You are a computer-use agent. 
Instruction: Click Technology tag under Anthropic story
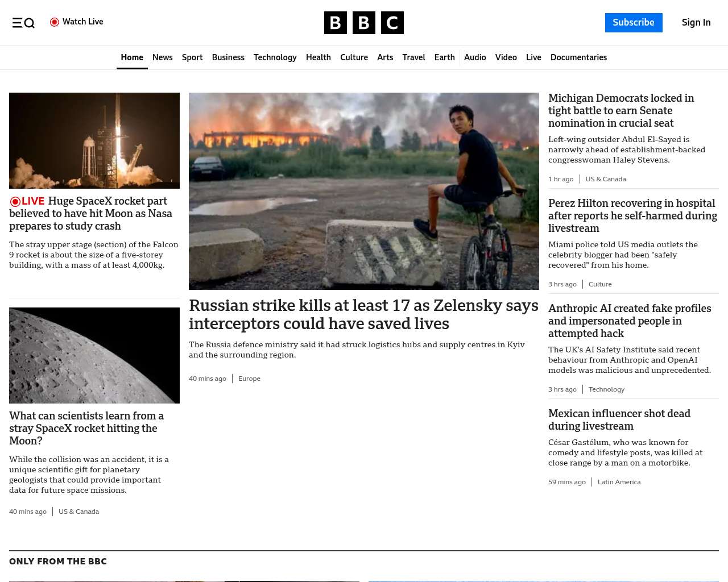coord(606,389)
